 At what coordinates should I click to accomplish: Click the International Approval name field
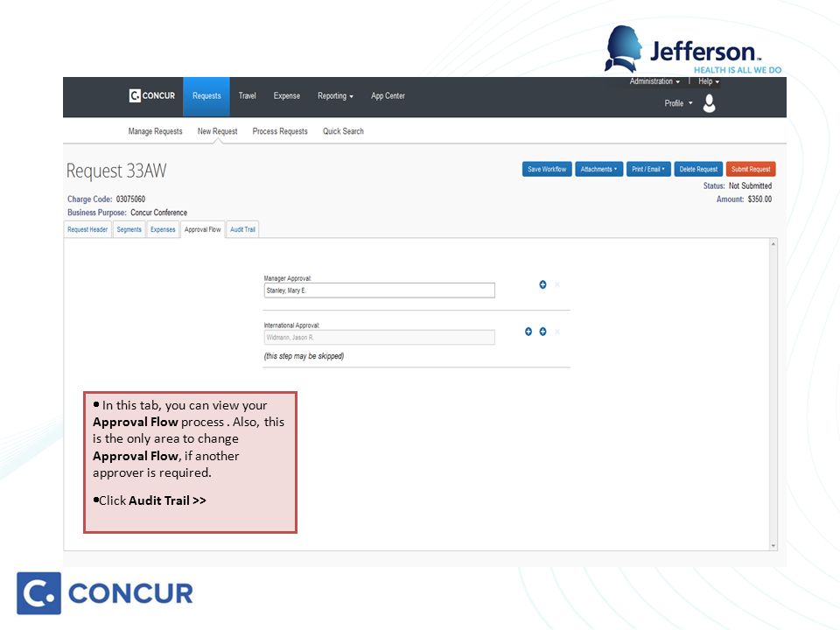click(379, 338)
